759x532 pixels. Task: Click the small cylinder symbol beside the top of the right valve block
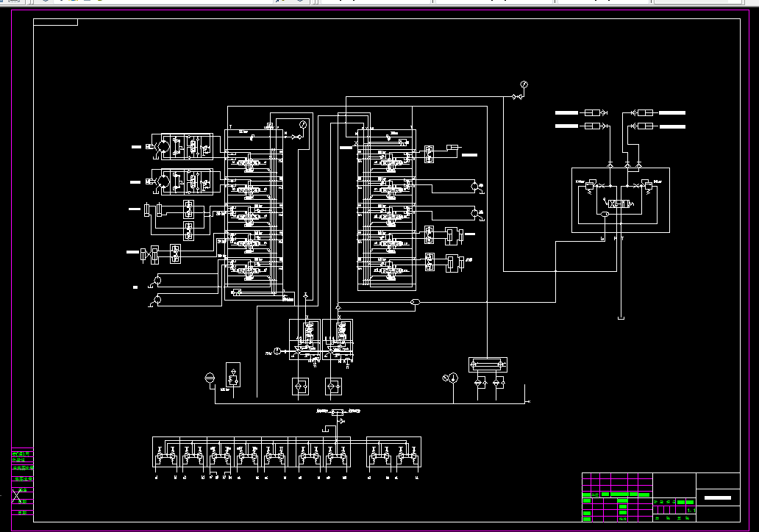[454, 147]
